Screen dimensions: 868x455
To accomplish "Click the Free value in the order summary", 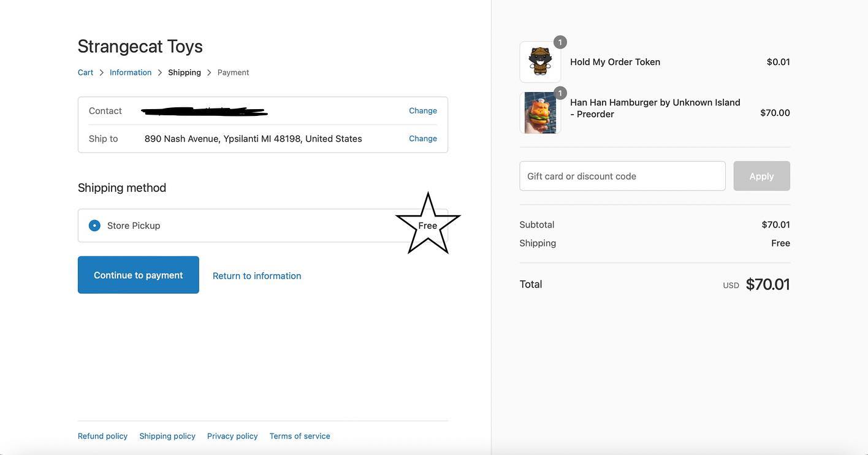I will click(x=781, y=243).
